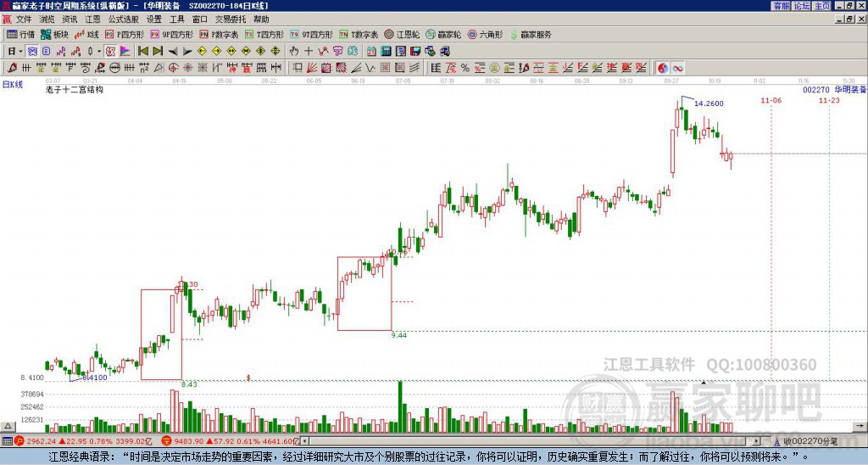Select the hand pan tool icon
Viewport: 868px width, 465px height.
pos(294,51)
